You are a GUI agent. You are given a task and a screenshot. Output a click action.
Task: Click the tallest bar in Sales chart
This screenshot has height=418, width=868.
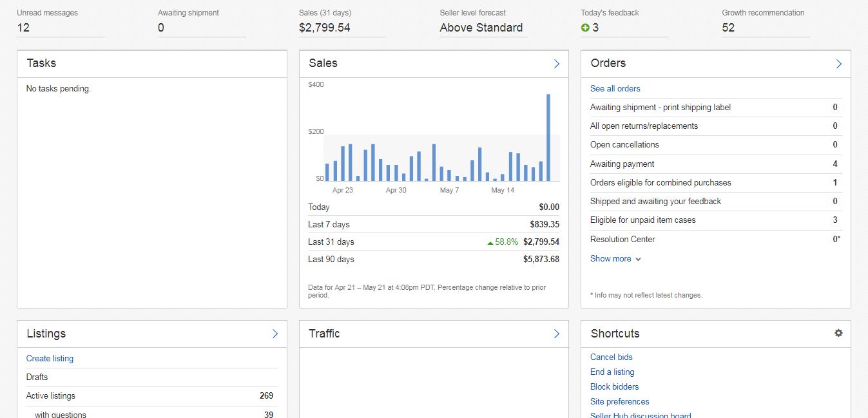click(x=548, y=138)
